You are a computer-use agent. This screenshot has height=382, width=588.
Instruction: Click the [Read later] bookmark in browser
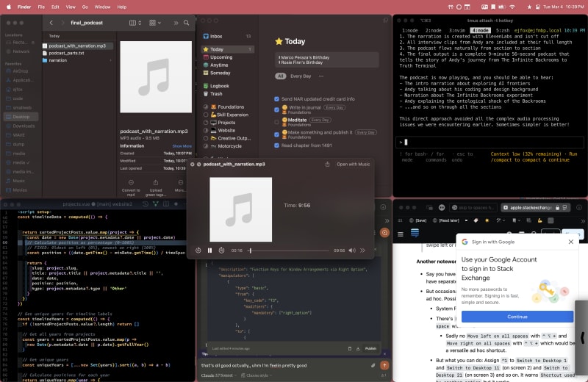coord(446,220)
